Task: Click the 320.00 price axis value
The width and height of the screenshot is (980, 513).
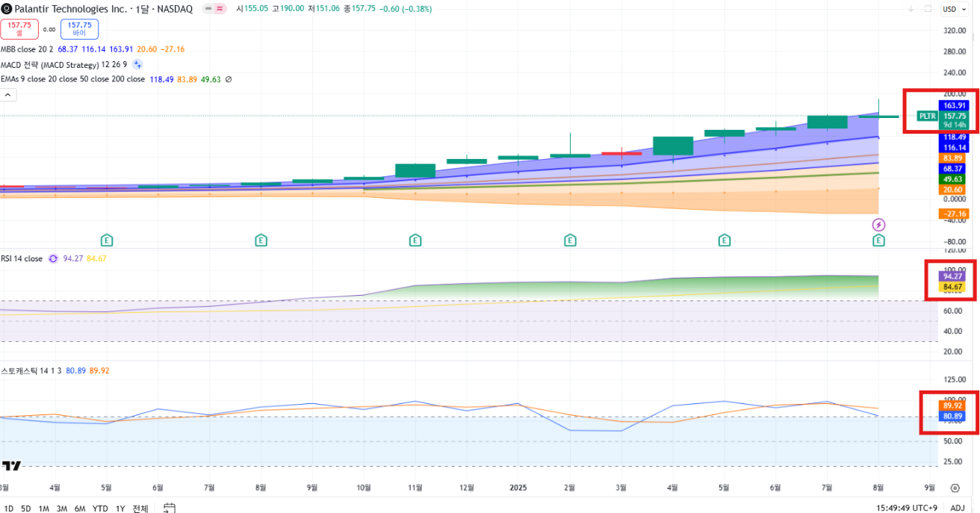Action: click(x=955, y=31)
